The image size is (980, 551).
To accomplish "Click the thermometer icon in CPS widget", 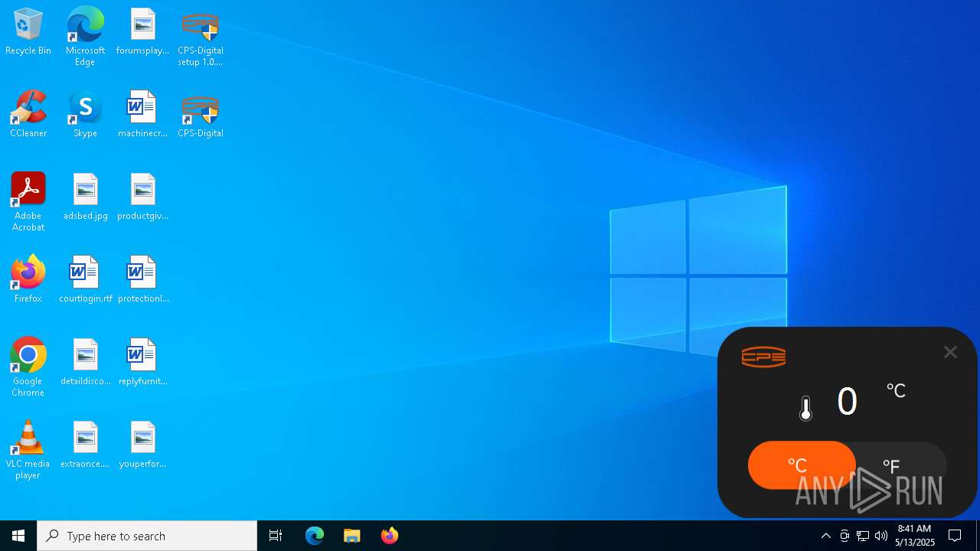I will (805, 409).
